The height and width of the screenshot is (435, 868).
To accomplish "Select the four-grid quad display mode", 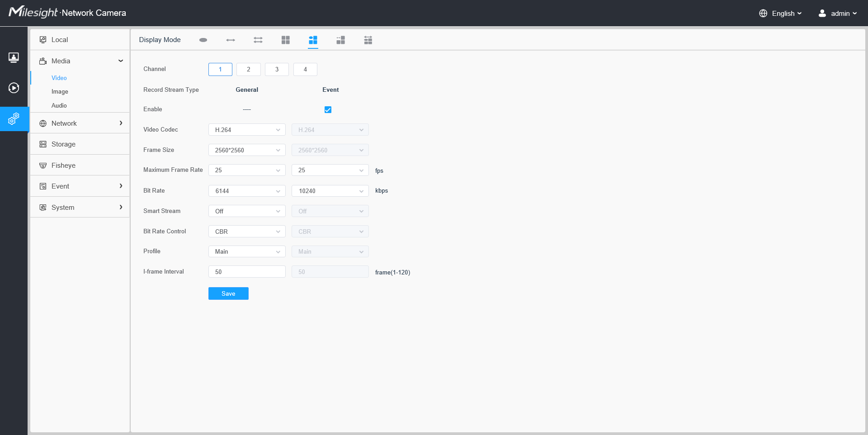I will tap(286, 40).
